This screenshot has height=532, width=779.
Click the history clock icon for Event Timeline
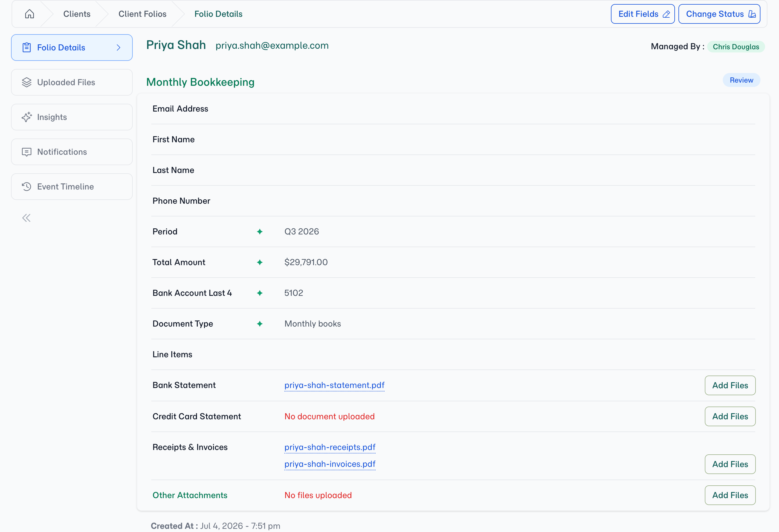point(26,186)
